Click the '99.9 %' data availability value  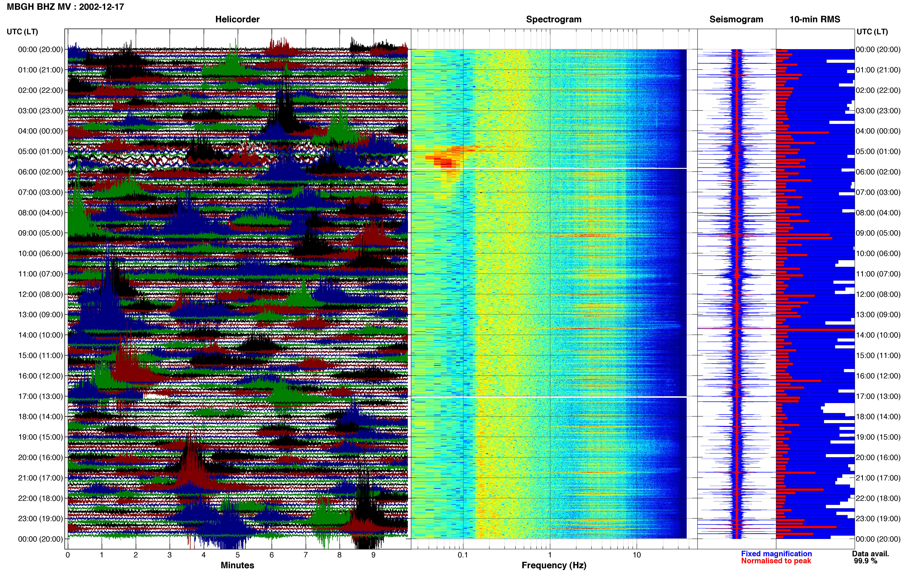point(865,561)
